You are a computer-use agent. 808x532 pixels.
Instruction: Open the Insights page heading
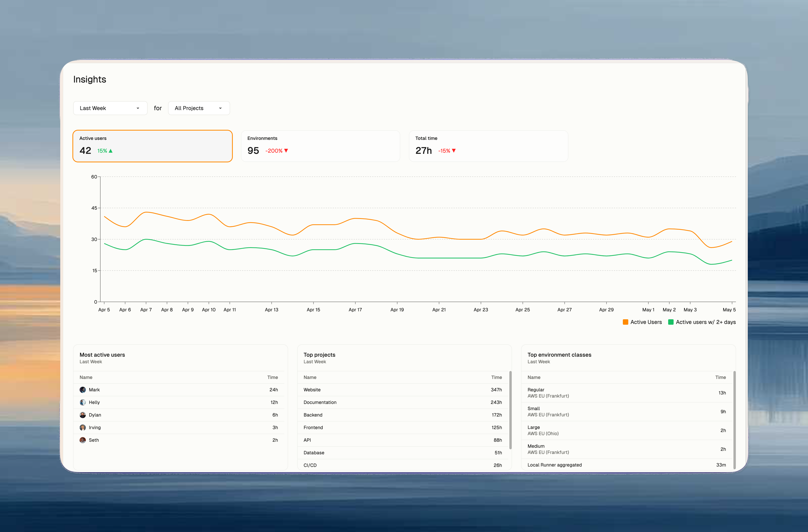point(90,79)
